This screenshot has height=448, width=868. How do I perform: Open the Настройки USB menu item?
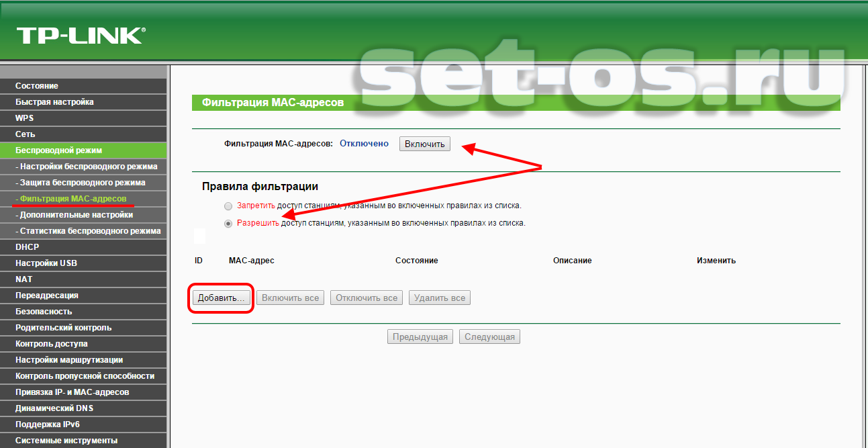click(83, 263)
